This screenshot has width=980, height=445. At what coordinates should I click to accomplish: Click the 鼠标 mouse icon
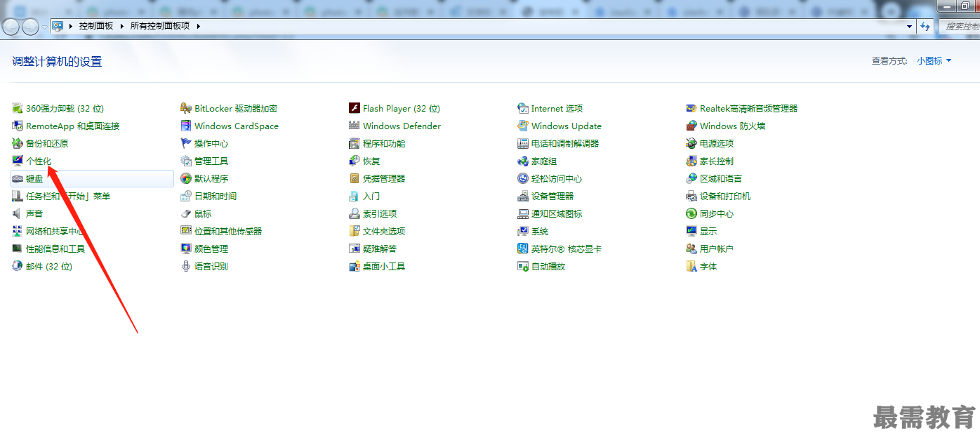(186, 213)
